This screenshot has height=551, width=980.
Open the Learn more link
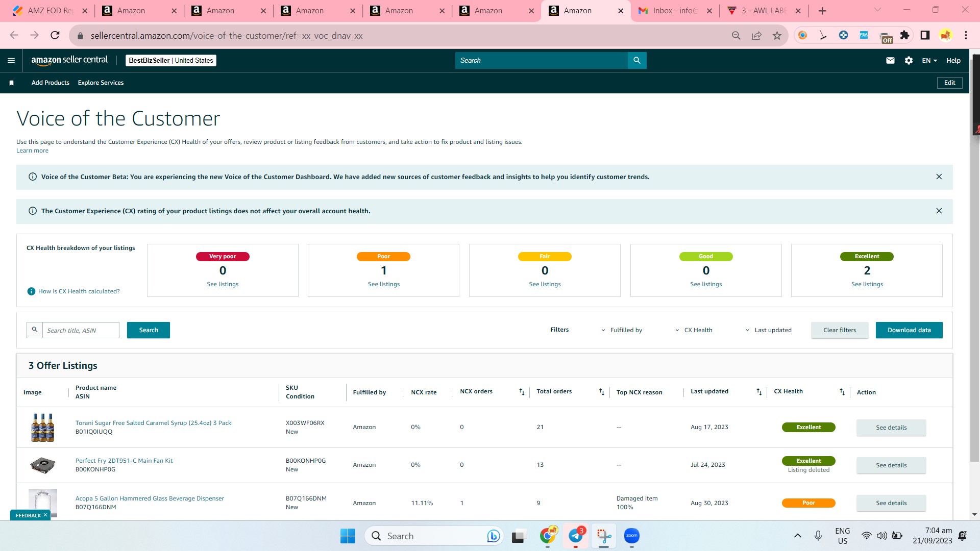point(32,151)
